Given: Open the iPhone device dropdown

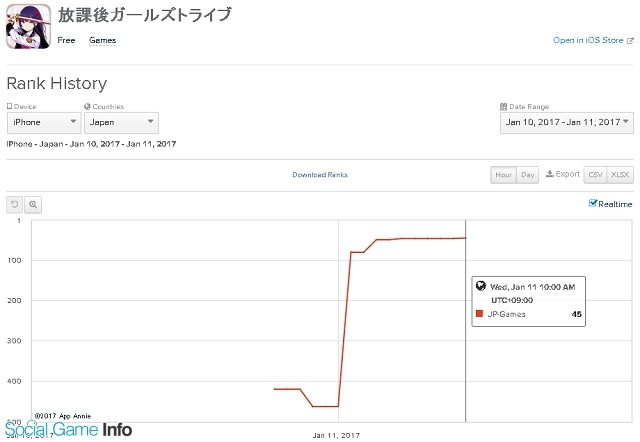Looking at the screenshot, I should (x=44, y=122).
